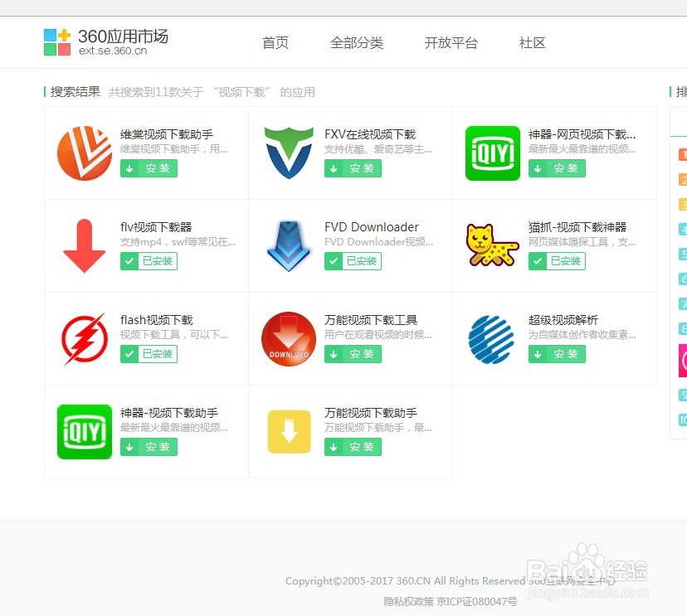Open the 维棠视频下载助手 title link
Screen dimensions: 687x616
(x=167, y=134)
